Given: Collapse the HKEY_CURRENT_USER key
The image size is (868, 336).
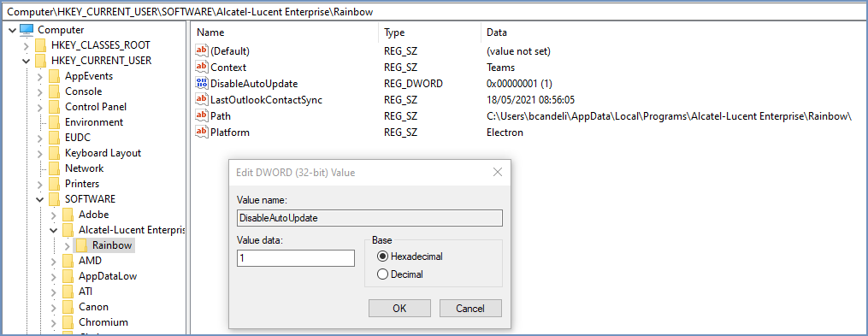Looking at the screenshot, I should 26,61.
